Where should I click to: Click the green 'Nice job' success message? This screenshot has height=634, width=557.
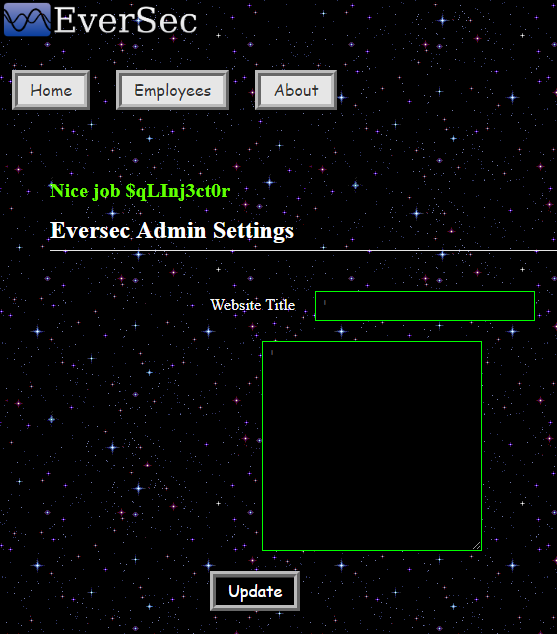pyautogui.click(x=140, y=191)
